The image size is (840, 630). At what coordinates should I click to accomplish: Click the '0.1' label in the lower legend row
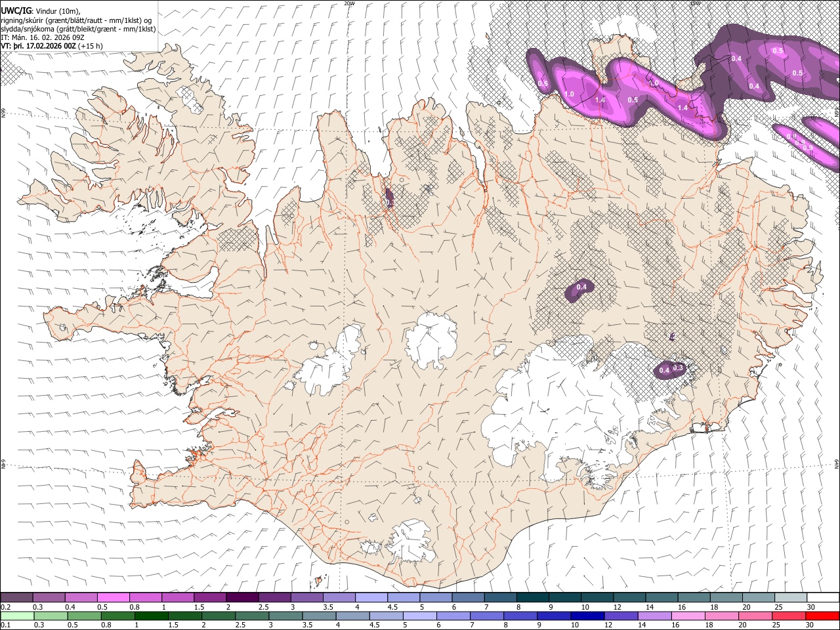(x=6, y=625)
